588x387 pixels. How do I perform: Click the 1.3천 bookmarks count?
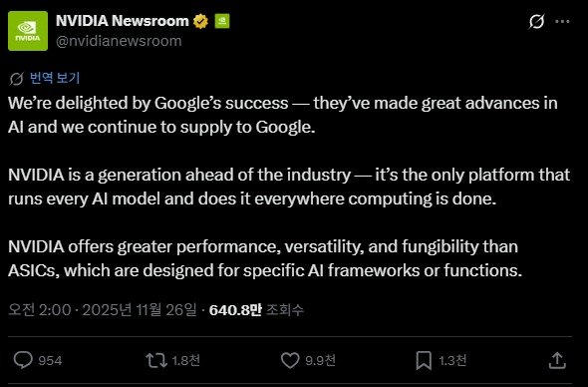pos(452,360)
